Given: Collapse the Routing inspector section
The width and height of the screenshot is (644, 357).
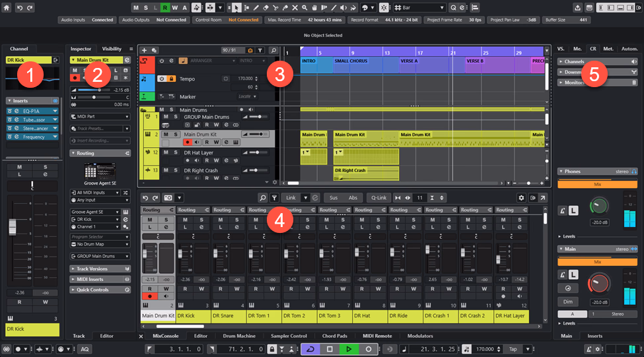Looking at the screenshot, I should pos(100,153).
